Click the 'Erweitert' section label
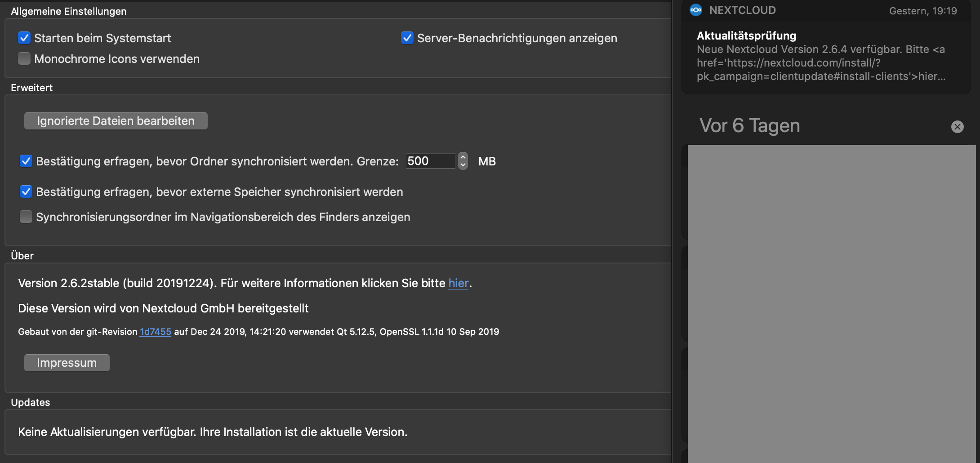The height and width of the screenshot is (463, 980). pyautogui.click(x=32, y=88)
